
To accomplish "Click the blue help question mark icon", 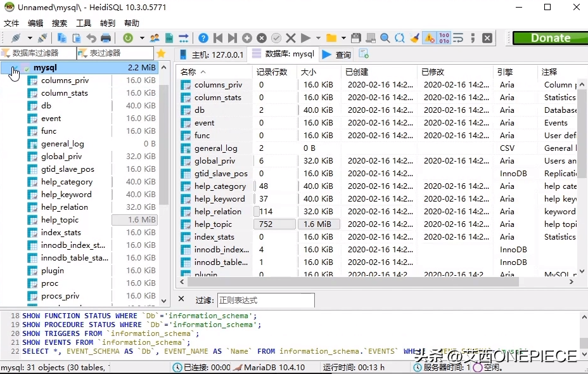I will click(x=203, y=38).
